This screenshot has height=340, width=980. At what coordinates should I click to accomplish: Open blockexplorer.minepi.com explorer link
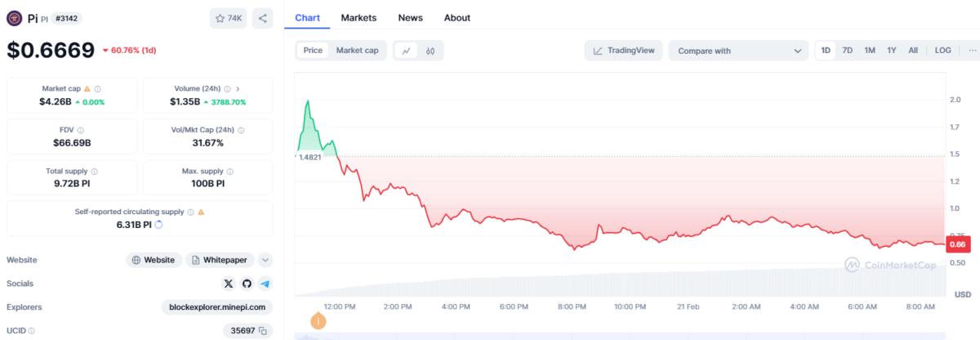[x=217, y=307]
